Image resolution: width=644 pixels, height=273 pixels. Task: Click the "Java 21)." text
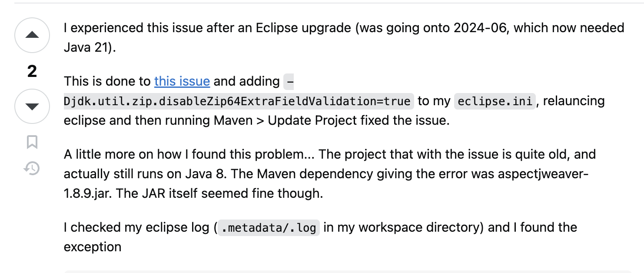(x=90, y=47)
